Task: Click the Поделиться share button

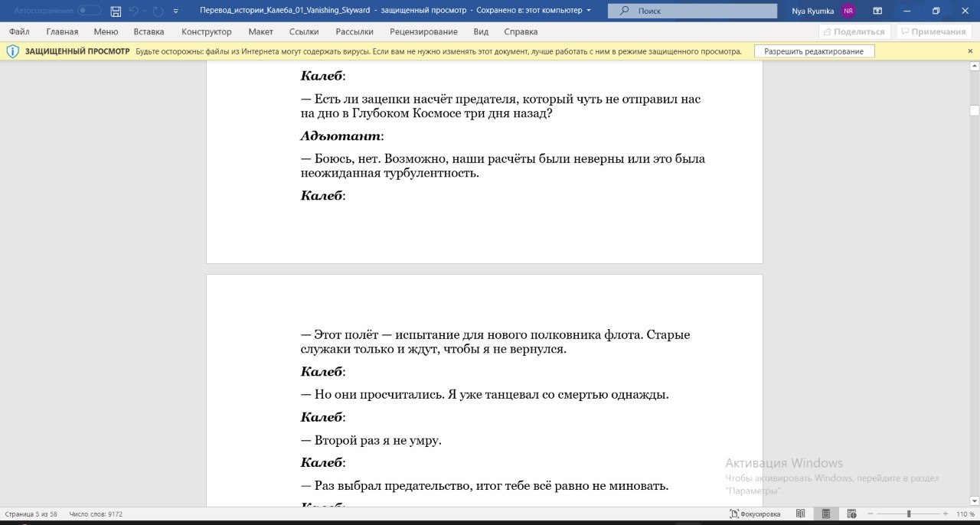Action: click(854, 31)
